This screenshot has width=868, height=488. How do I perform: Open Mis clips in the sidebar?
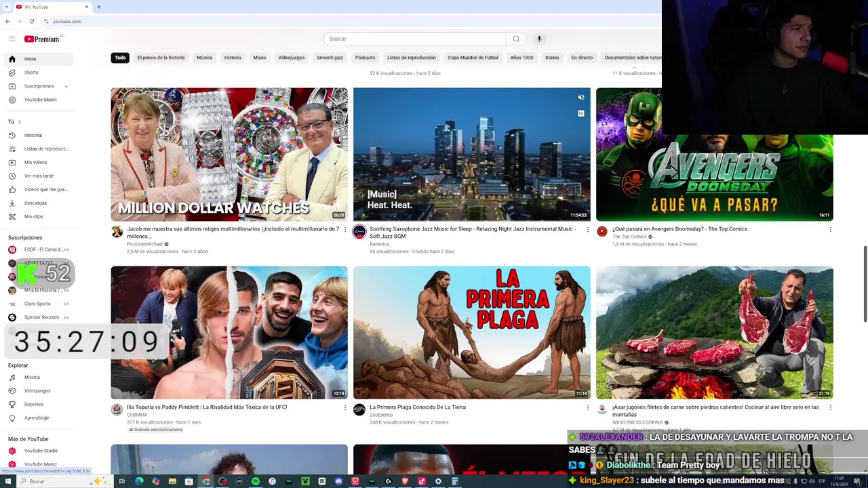(x=38, y=216)
